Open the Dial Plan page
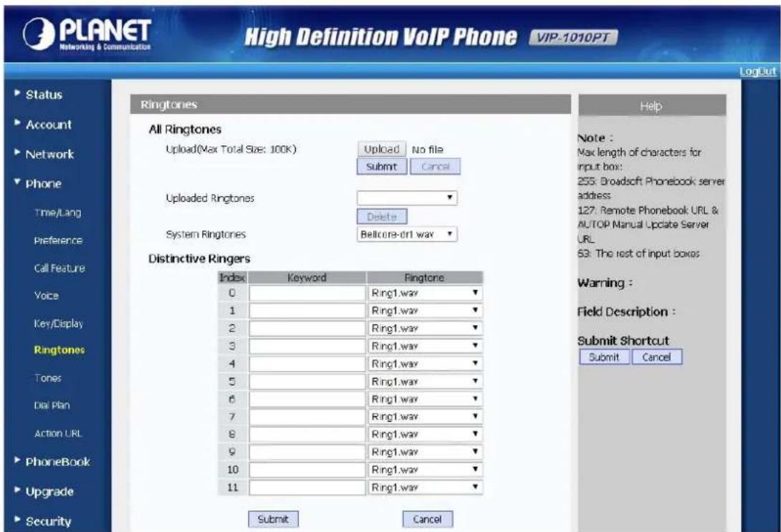781x532 pixels. (52, 405)
